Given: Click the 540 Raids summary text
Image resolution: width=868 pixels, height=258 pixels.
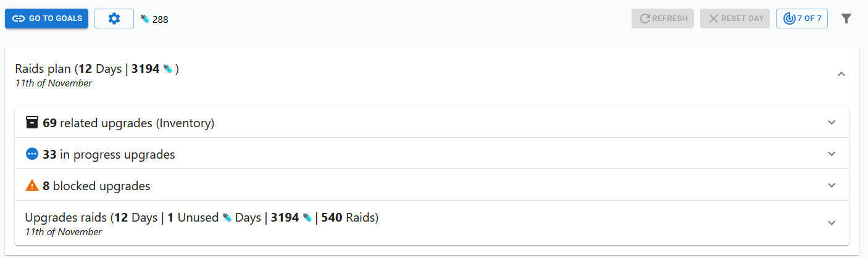Looking at the screenshot, I should point(349,217).
